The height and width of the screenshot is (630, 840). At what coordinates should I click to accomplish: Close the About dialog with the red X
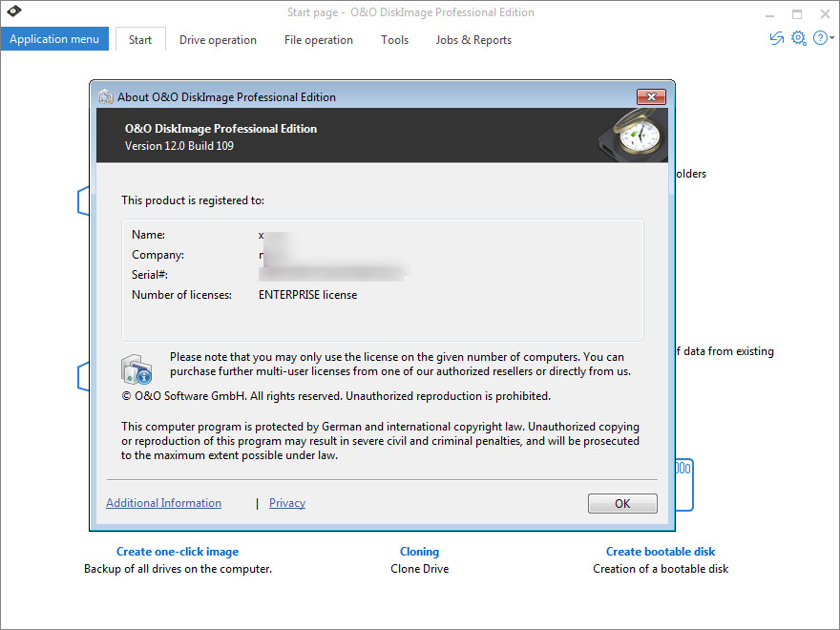tap(651, 96)
